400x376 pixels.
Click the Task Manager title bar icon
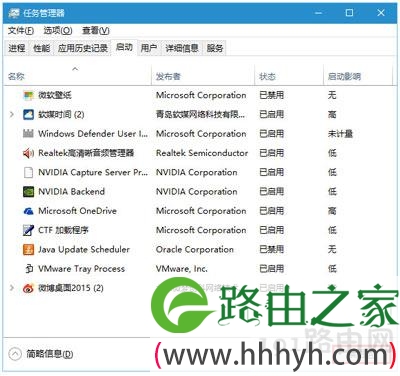[x=13, y=13]
